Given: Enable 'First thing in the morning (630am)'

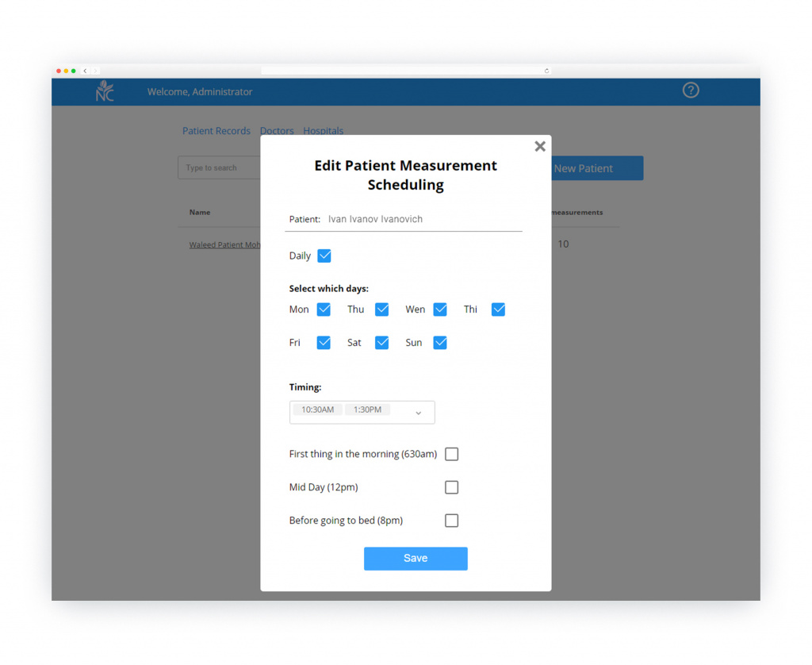Looking at the screenshot, I should (x=451, y=454).
